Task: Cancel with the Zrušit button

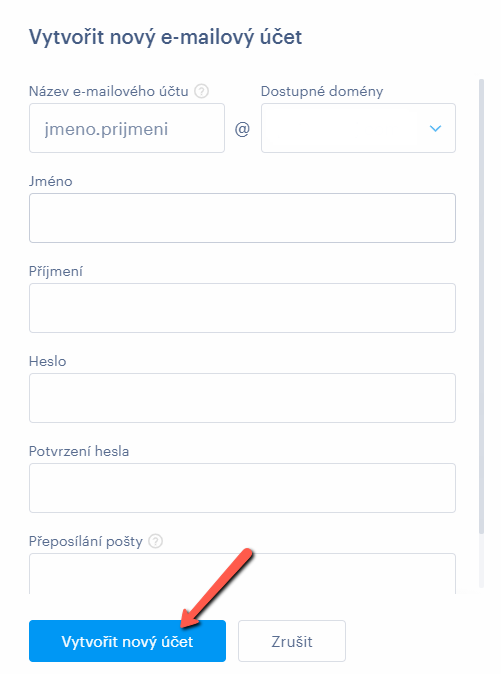Action: (x=292, y=641)
